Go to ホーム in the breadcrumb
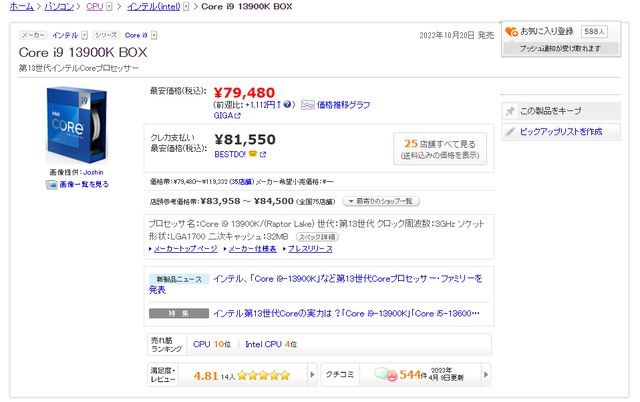Image resolution: width=640 pixels, height=402 pixels. click(22, 7)
